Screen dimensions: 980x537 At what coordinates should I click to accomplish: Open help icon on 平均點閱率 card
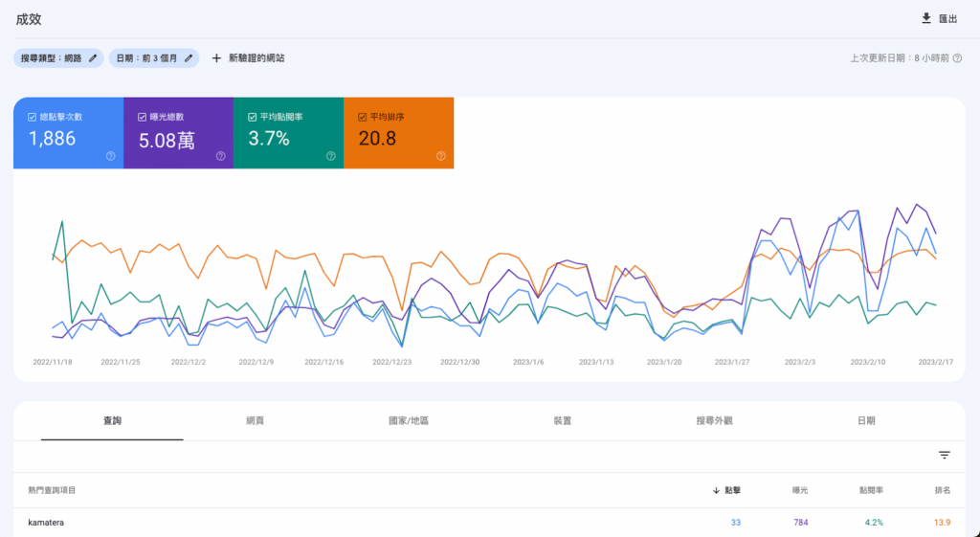pyautogui.click(x=330, y=156)
